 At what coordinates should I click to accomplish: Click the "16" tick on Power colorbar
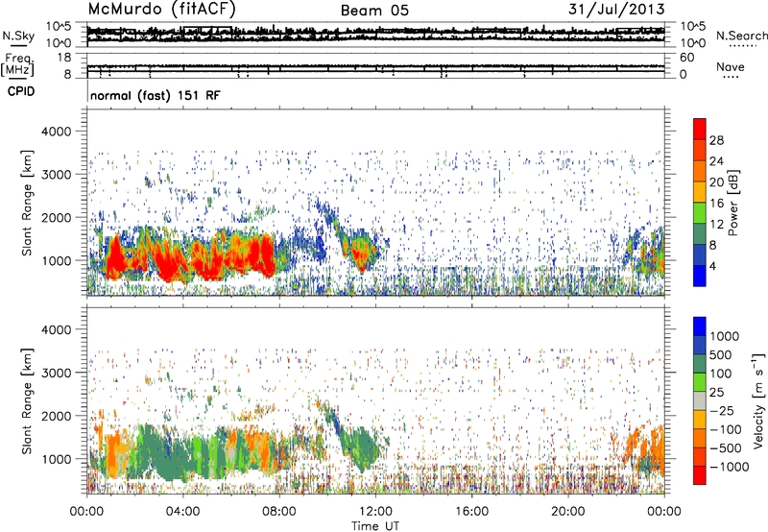pyautogui.click(x=716, y=204)
